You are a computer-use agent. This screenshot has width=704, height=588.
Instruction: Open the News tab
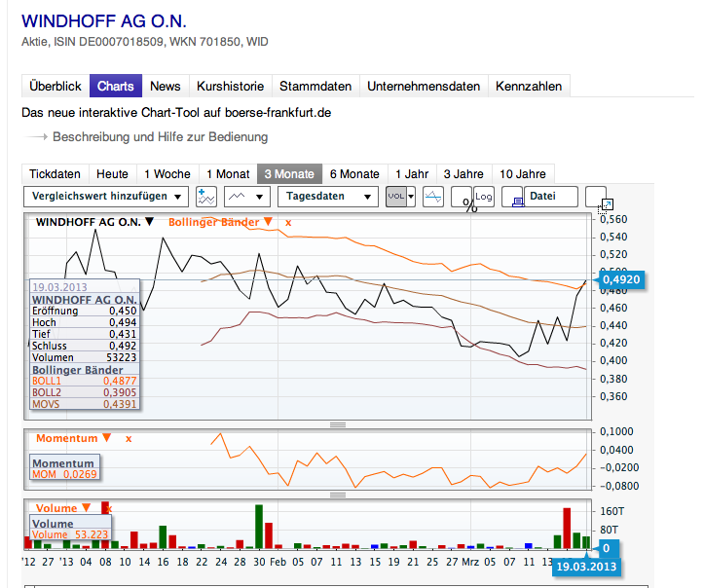tap(166, 86)
